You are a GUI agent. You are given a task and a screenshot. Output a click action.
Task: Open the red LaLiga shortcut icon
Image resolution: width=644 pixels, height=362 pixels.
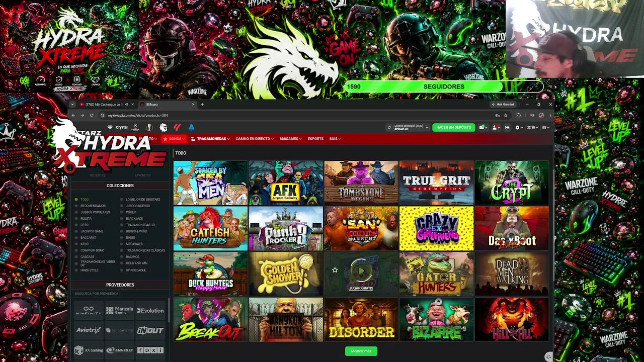[x=177, y=127]
